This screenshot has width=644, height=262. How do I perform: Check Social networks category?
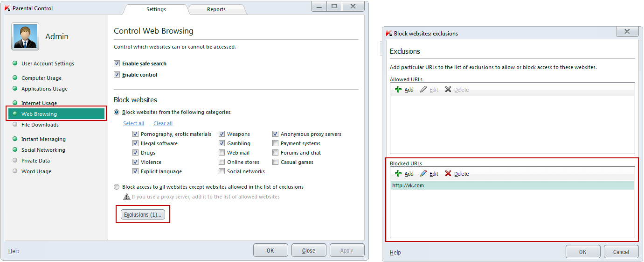pyautogui.click(x=222, y=171)
